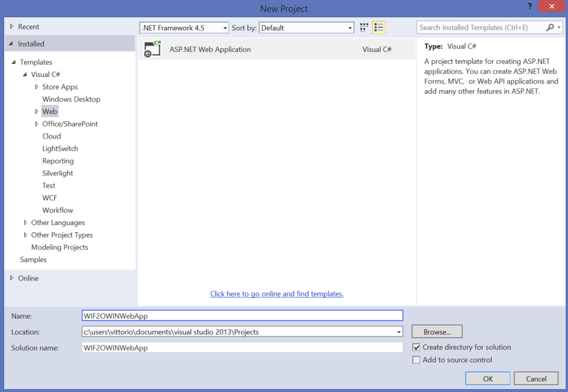Image resolution: width=568 pixels, height=392 pixels.
Task: Open the Sort by Default dropdown
Action: (307, 28)
